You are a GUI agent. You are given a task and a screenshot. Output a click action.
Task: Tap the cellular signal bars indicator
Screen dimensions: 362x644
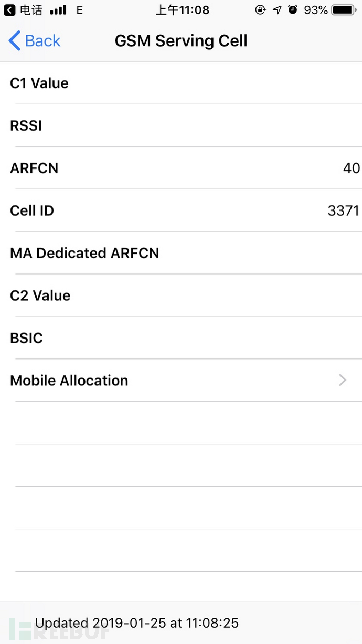click(58, 9)
